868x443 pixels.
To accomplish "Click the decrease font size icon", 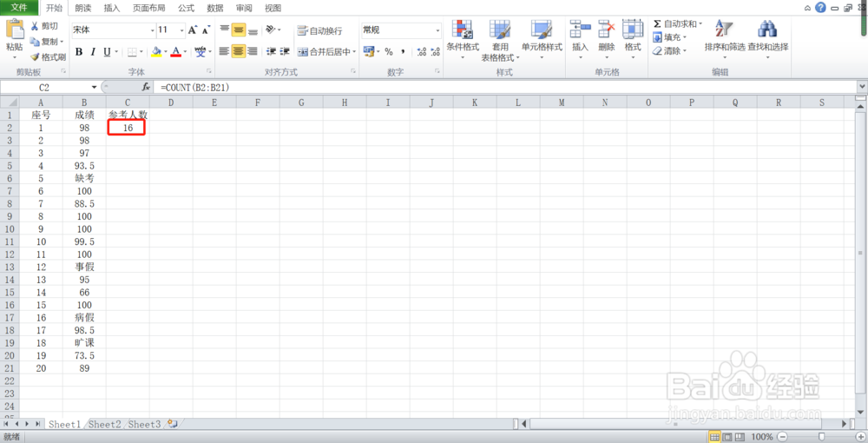I will tap(206, 30).
